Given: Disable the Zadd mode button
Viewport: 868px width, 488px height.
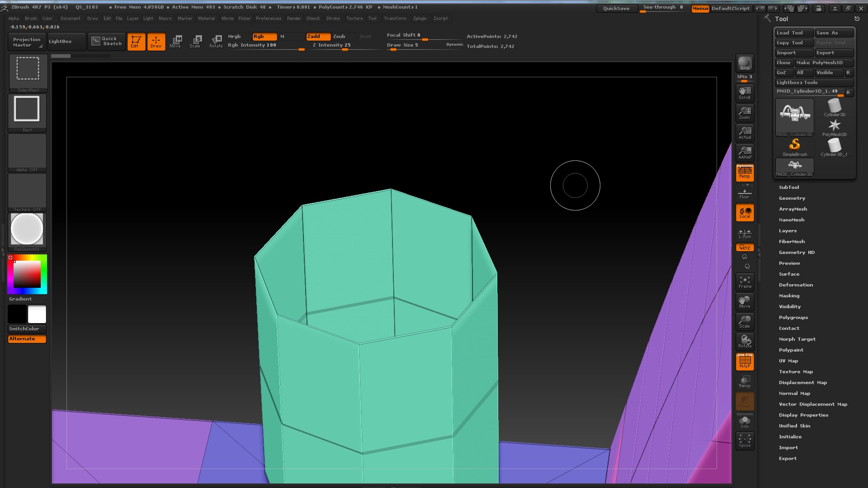Looking at the screenshot, I should click(318, 37).
